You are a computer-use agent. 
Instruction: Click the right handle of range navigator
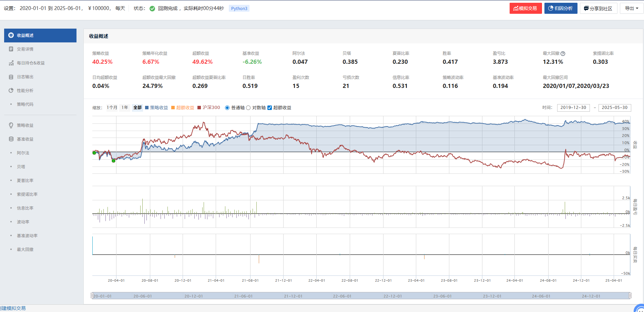630,295
